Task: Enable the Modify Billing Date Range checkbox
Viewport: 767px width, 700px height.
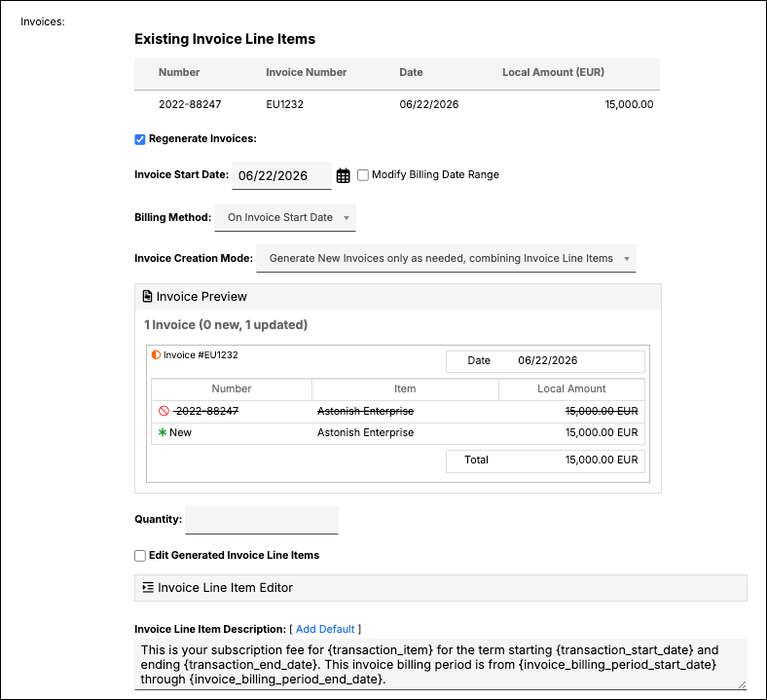Action: coord(362,175)
